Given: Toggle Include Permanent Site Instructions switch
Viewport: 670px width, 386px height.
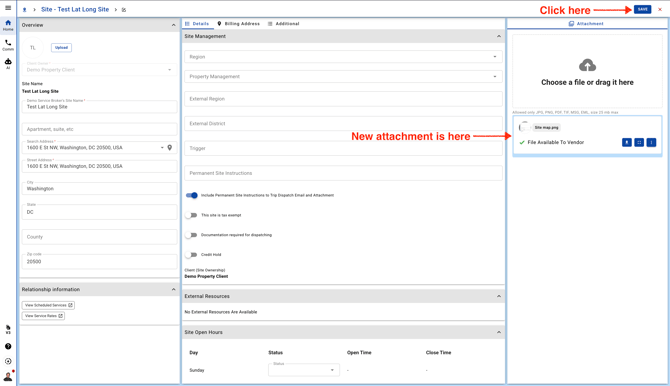Looking at the screenshot, I should tap(192, 195).
